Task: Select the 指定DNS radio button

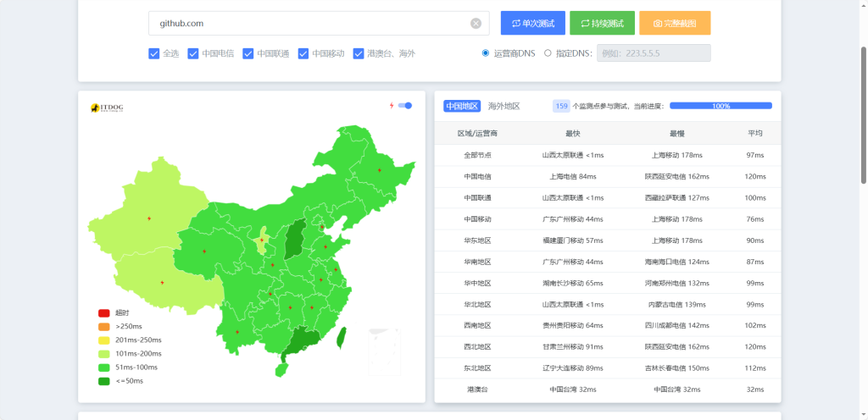Action: (x=548, y=53)
